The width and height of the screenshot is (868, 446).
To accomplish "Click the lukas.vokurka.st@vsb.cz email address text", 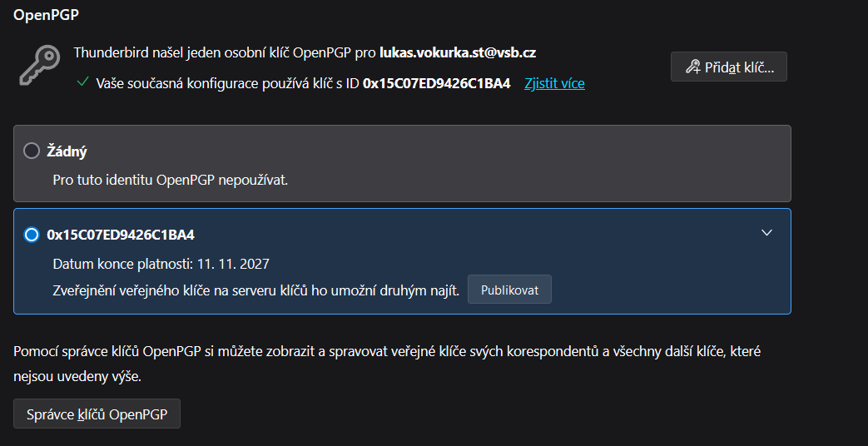I will click(457, 53).
